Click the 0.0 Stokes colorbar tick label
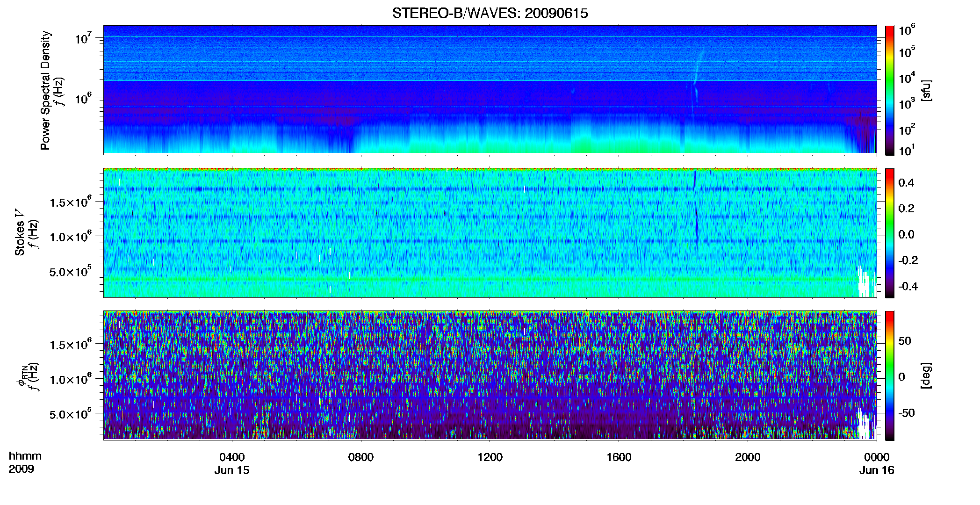The image size is (980, 505). pos(906,234)
